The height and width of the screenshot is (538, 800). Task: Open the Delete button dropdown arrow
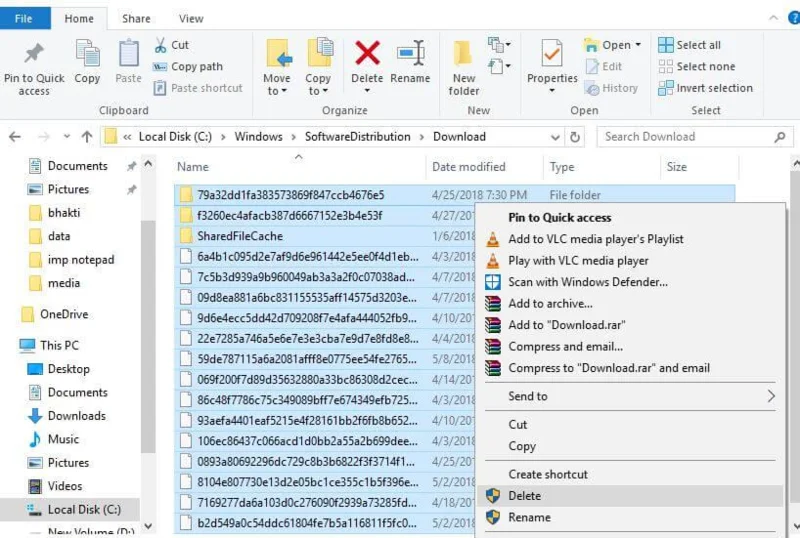click(x=367, y=91)
